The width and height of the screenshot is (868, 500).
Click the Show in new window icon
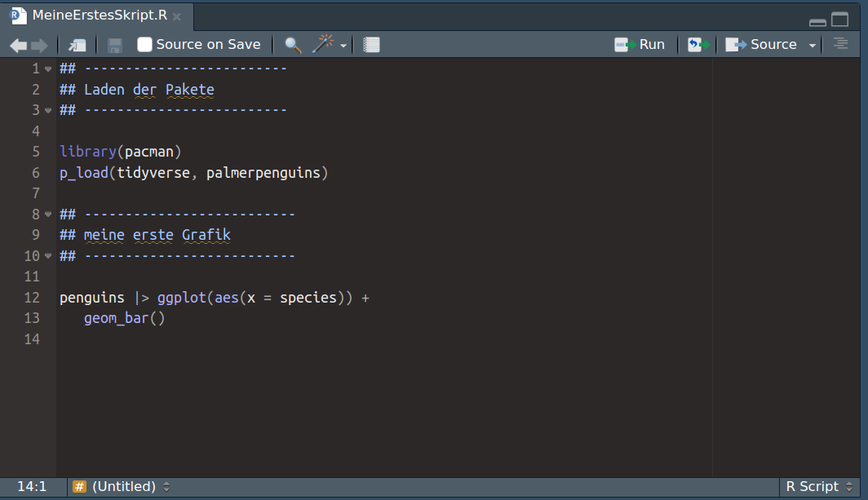(x=77, y=45)
